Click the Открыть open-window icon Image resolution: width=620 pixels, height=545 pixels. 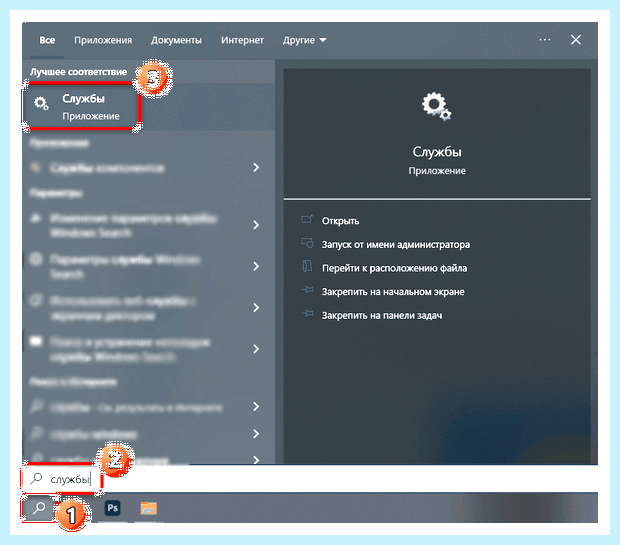pyautogui.click(x=307, y=219)
